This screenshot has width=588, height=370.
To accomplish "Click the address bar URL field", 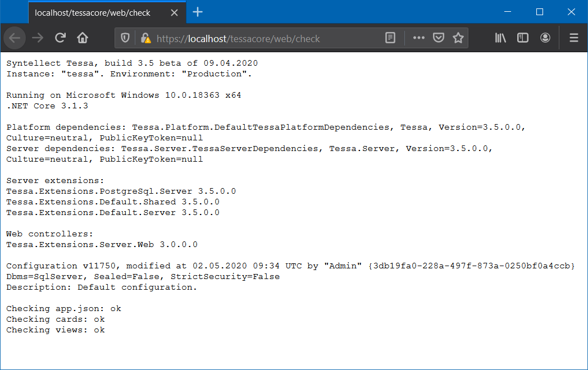I will point(264,38).
